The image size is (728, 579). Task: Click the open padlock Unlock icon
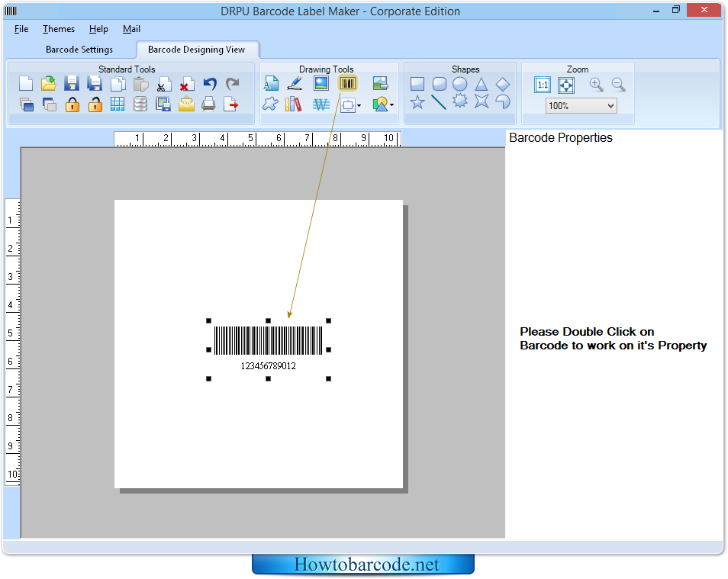pyautogui.click(x=95, y=105)
